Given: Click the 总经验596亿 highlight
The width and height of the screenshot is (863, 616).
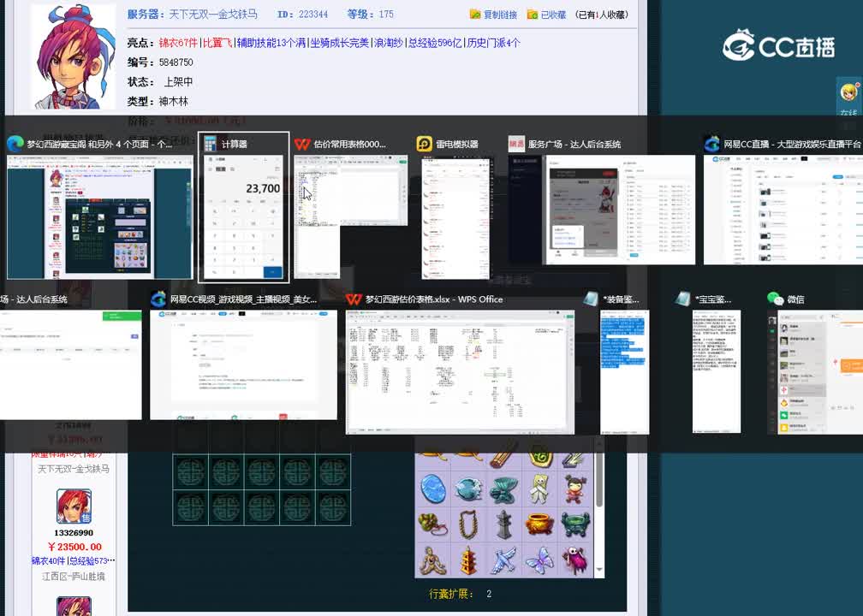Looking at the screenshot, I should pos(435,43).
